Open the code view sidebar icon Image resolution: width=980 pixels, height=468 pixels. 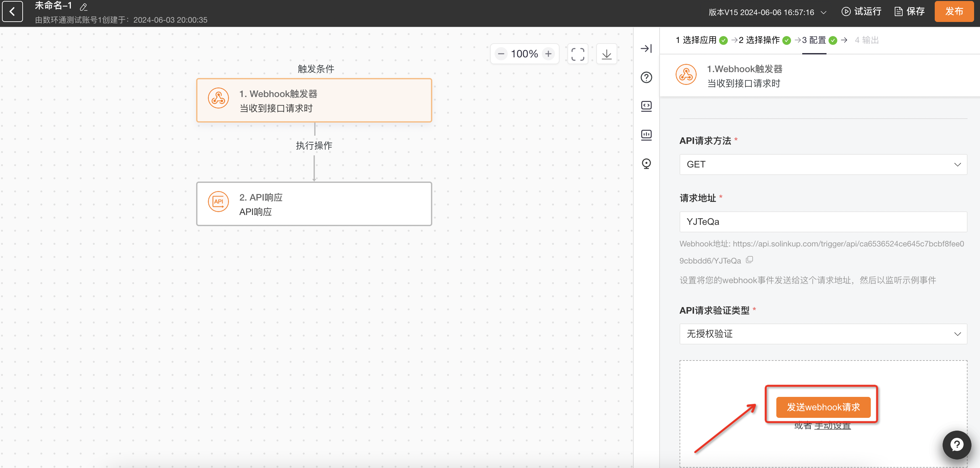coord(646,106)
